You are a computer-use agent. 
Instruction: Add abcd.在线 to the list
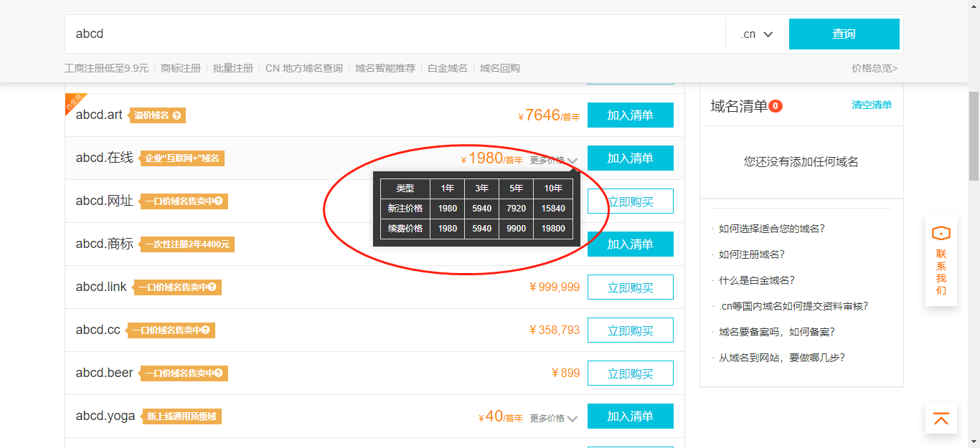(631, 158)
